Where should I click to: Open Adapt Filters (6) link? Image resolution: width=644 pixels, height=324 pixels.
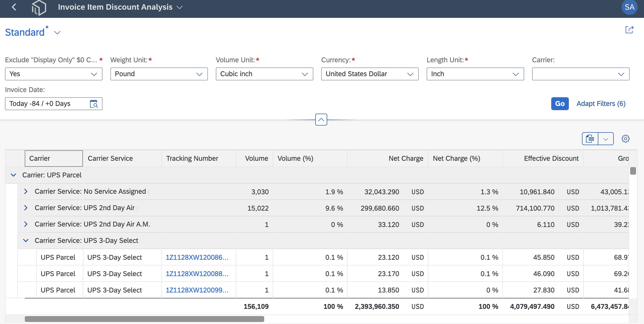point(601,104)
